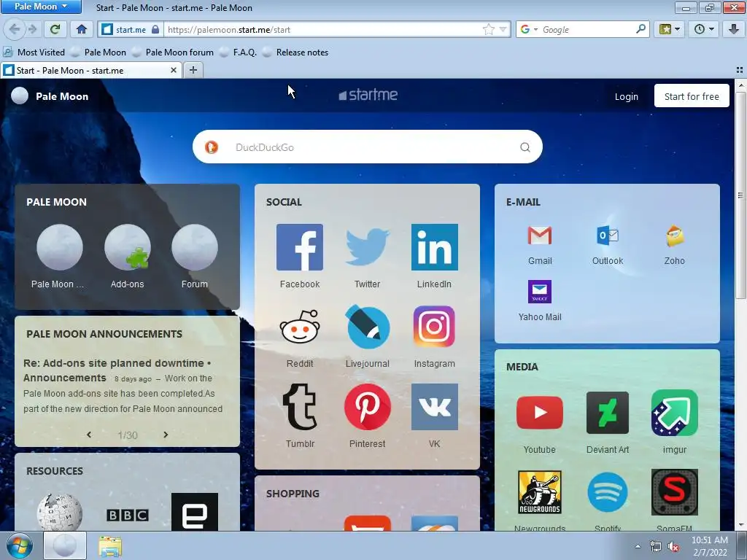Reload the current page

tap(55, 29)
